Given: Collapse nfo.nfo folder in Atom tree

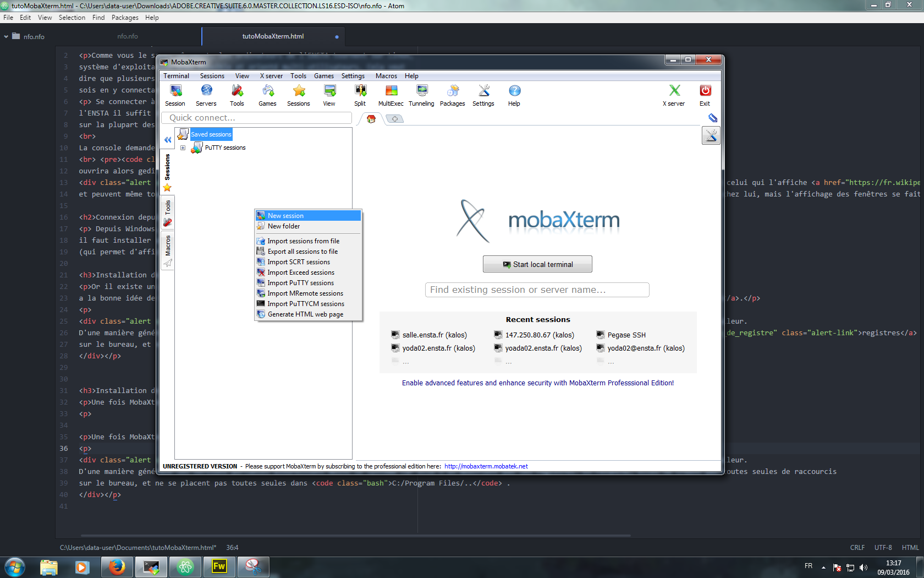Looking at the screenshot, I should pyautogui.click(x=6, y=36).
